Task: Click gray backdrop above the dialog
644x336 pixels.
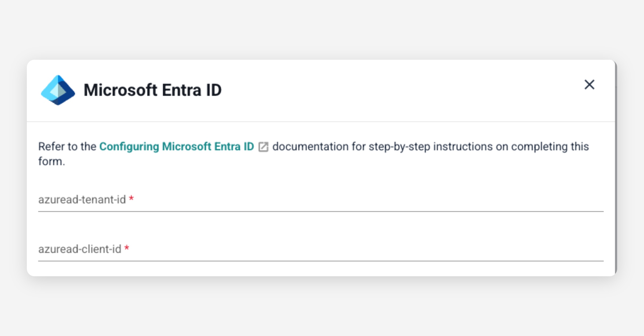Action: pos(322,29)
